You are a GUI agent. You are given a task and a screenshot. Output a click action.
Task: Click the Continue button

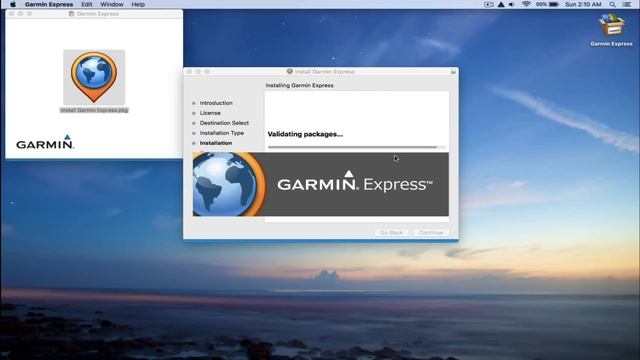tap(431, 233)
